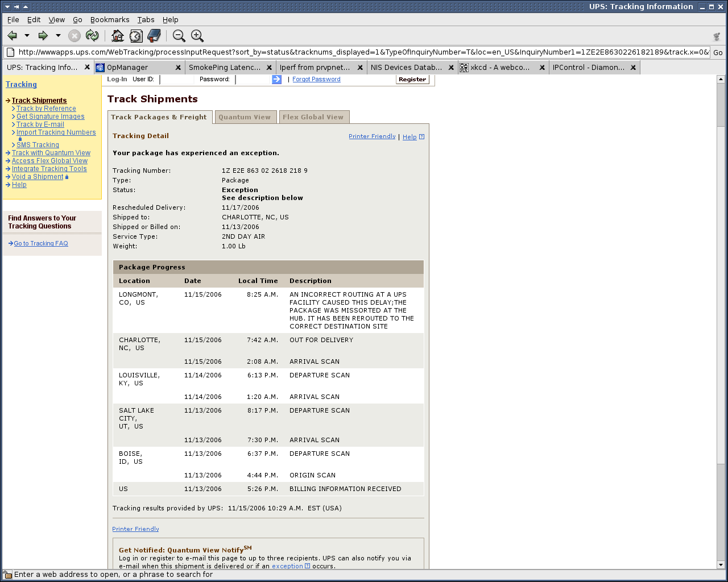Click the Register button
The width and height of the screenshot is (728, 582).
(412, 80)
